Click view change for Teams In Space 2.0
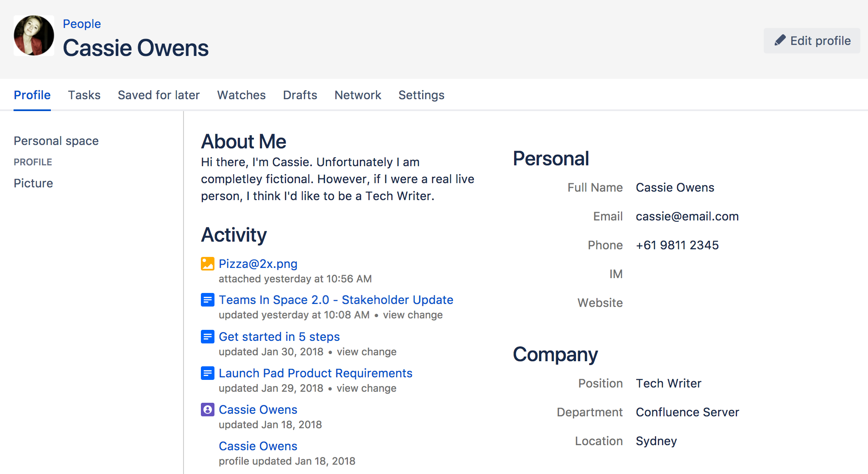This screenshot has height=474, width=868. pyautogui.click(x=412, y=315)
